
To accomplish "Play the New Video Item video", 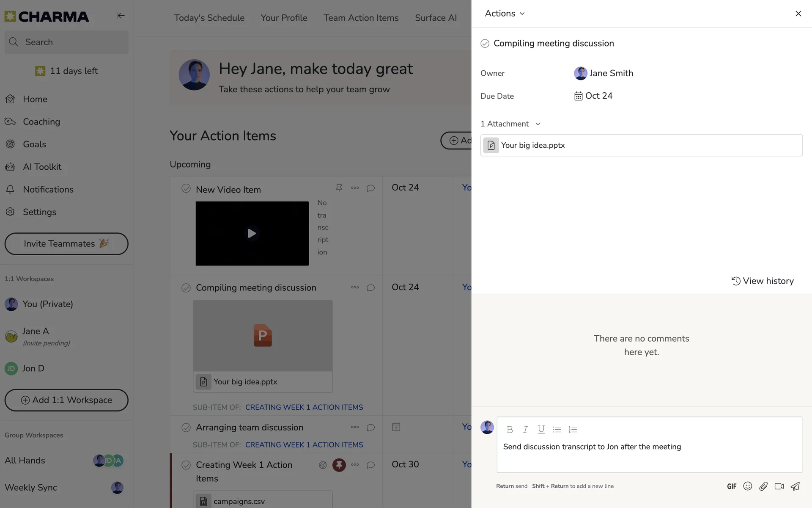I will point(252,233).
